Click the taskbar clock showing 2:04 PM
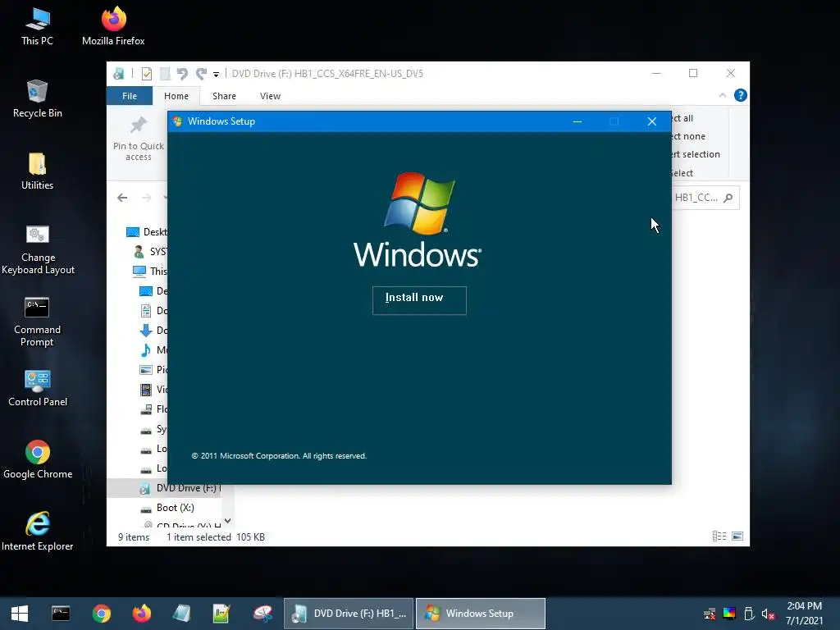The height and width of the screenshot is (630, 840). pyautogui.click(x=804, y=614)
